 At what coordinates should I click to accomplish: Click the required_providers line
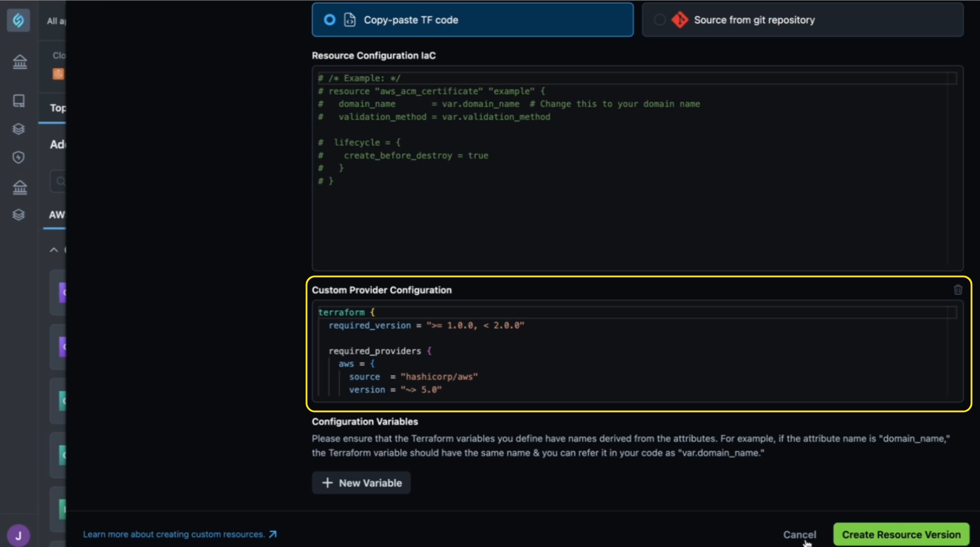380,351
